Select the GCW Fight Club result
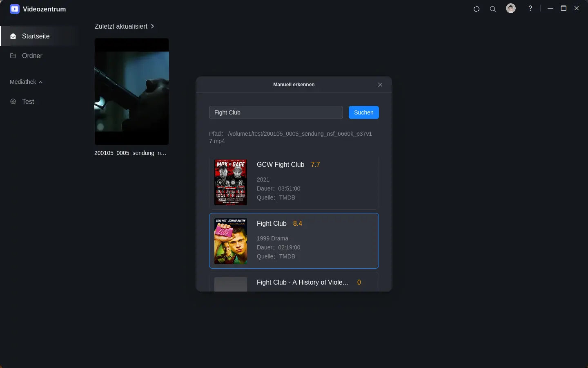 (294, 182)
